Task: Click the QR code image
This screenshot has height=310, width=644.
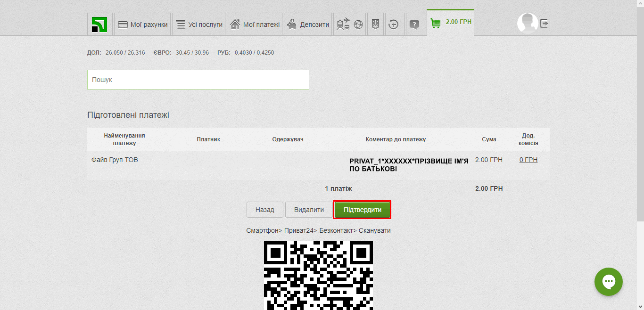Action: click(318, 276)
